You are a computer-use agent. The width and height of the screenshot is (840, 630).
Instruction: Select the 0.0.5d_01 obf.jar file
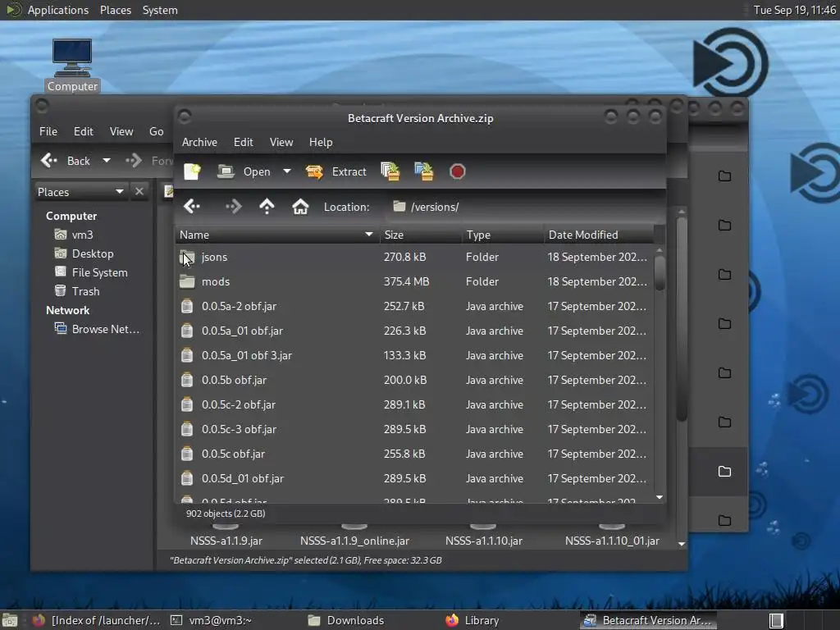[414, 479]
